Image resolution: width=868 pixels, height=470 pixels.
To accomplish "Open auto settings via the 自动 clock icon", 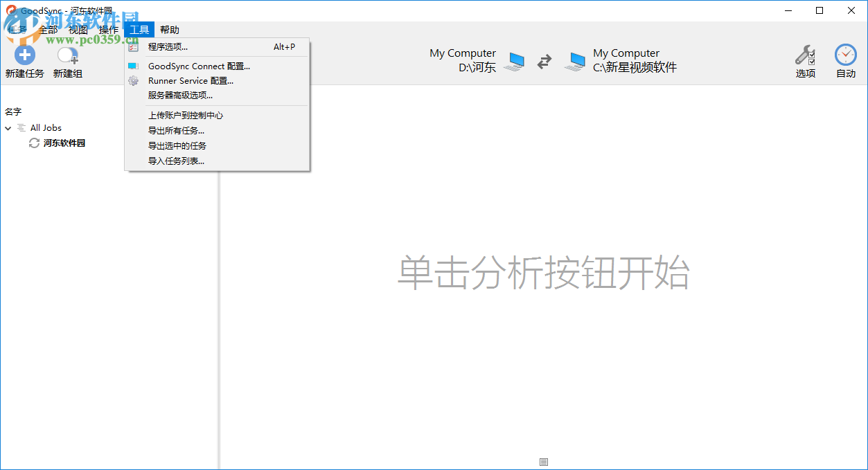I will [845, 54].
